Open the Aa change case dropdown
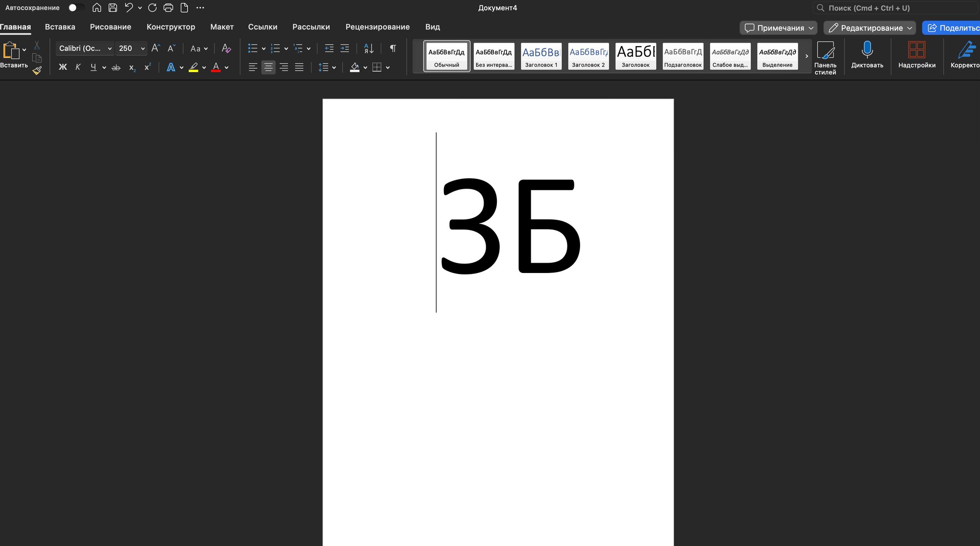This screenshot has width=980, height=546. tap(199, 49)
